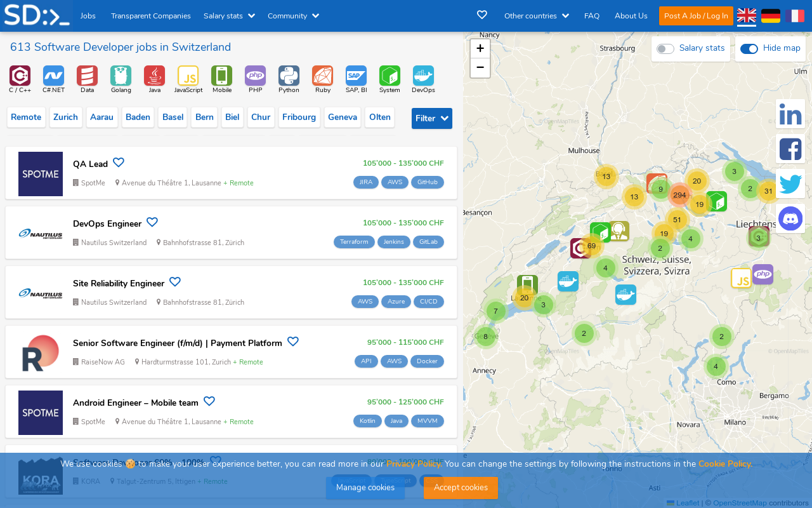Open the About Us page

pos(631,16)
